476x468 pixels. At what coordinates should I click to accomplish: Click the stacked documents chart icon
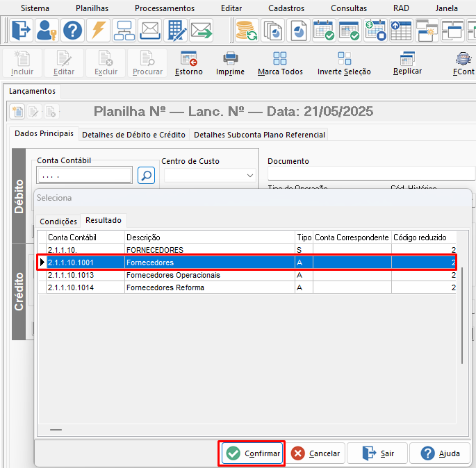coord(272,30)
